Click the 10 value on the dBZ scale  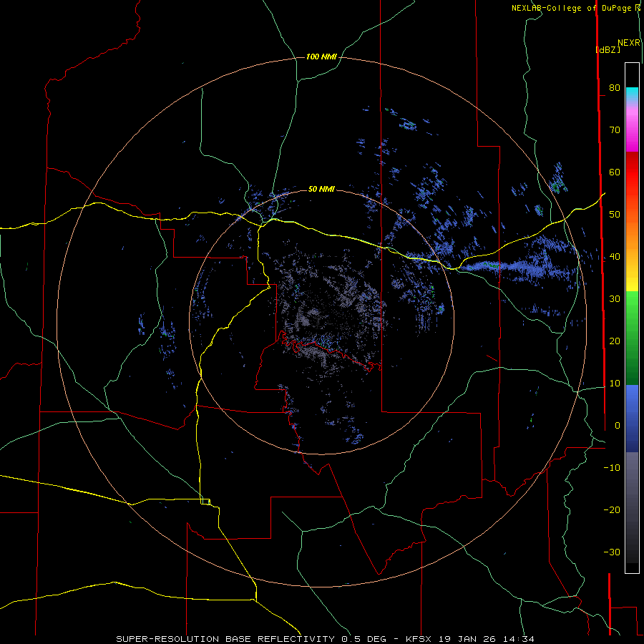click(x=615, y=384)
